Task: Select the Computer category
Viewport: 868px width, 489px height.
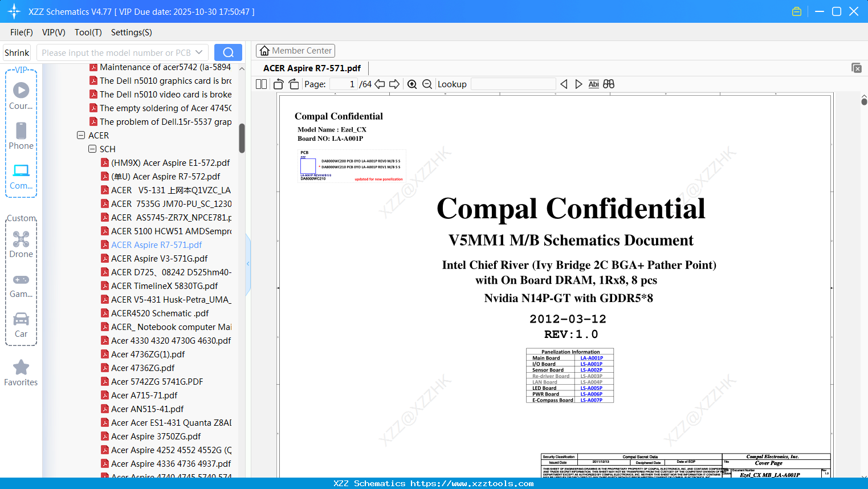Action: [21, 177]
